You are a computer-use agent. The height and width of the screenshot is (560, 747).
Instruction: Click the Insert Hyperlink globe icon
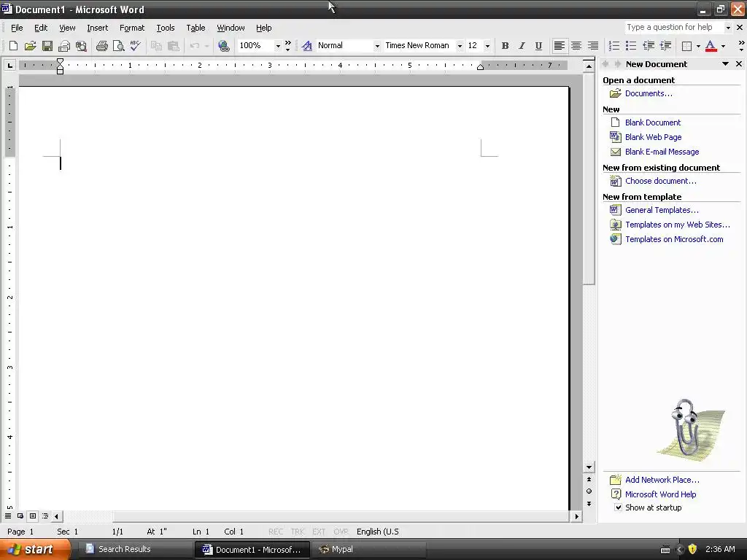(x=223, y=46)
